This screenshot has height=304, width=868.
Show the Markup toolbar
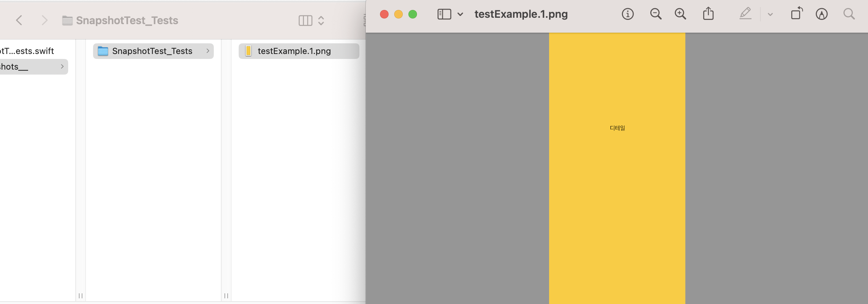coord(821,14)
